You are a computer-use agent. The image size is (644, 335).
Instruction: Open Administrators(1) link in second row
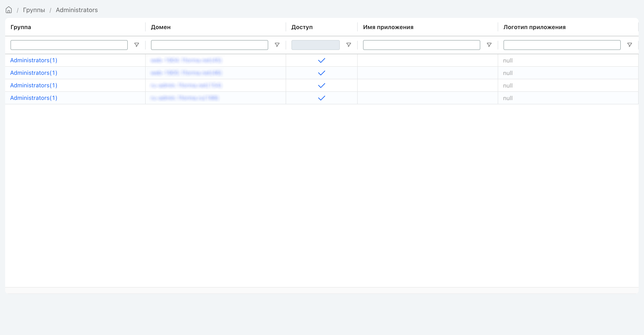34,73
